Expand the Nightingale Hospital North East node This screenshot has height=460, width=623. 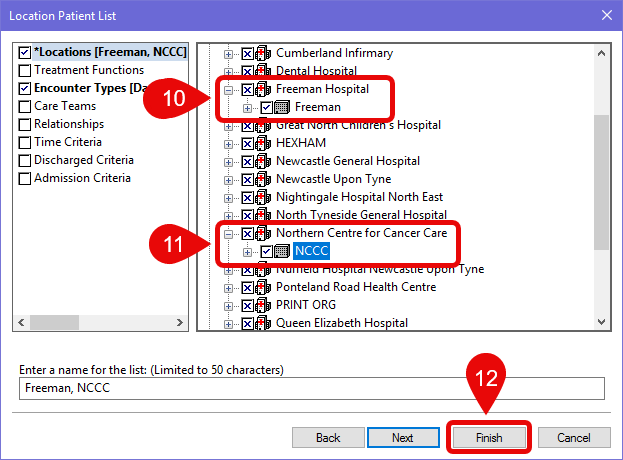point(228,198)
